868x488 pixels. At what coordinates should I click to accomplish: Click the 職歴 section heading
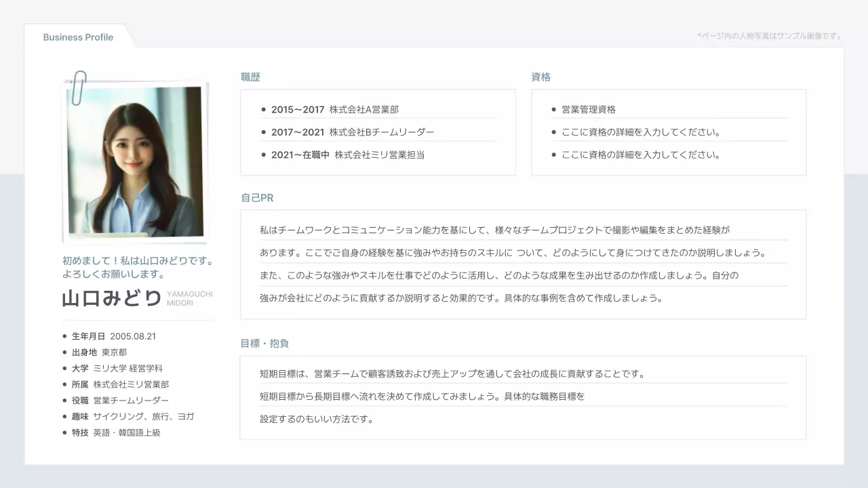pyautogui.click(x=250, y=77)
